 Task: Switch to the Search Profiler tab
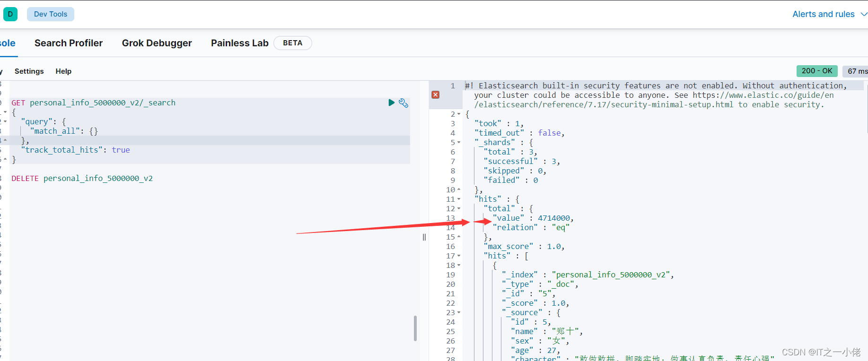coord(69,43)
